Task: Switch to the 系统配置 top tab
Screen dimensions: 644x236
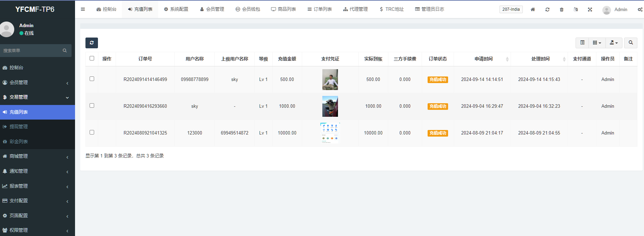Action: pyautogui.click(x=176, y=9)
